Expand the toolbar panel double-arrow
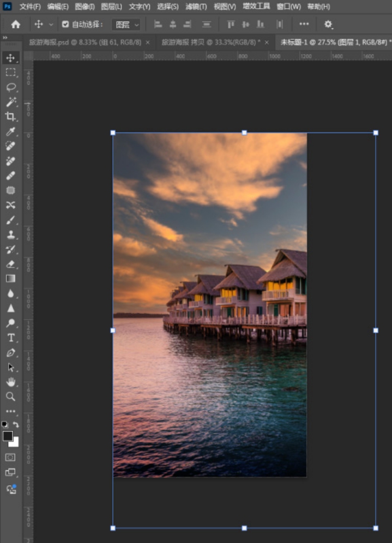Image resolution: width=392 pixels, height=543 pixels. [x=5, y=38]
